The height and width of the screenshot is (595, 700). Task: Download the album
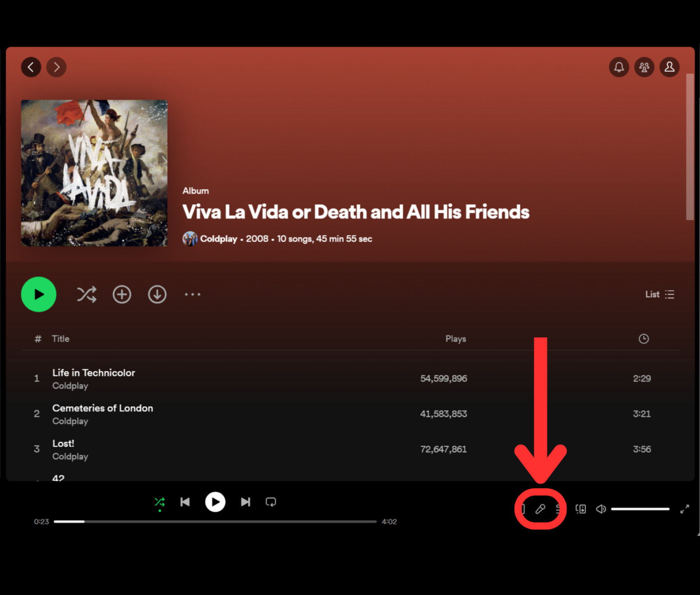157,294
